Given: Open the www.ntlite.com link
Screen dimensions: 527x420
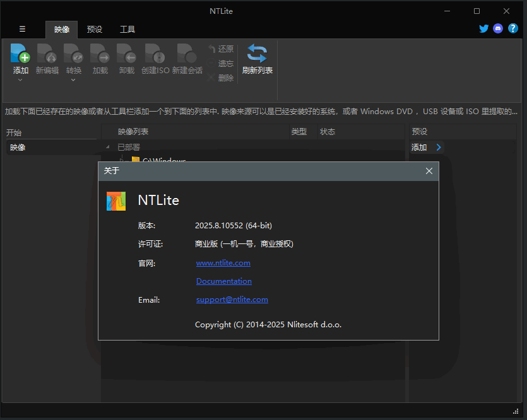Looking at the screenshot, I should point(223,263).
